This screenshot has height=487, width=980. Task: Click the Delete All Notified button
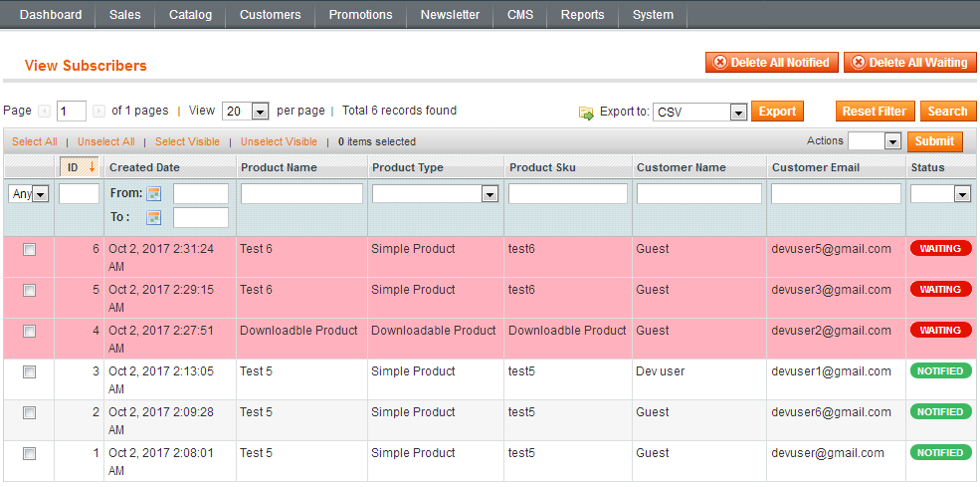pos(772,63)
